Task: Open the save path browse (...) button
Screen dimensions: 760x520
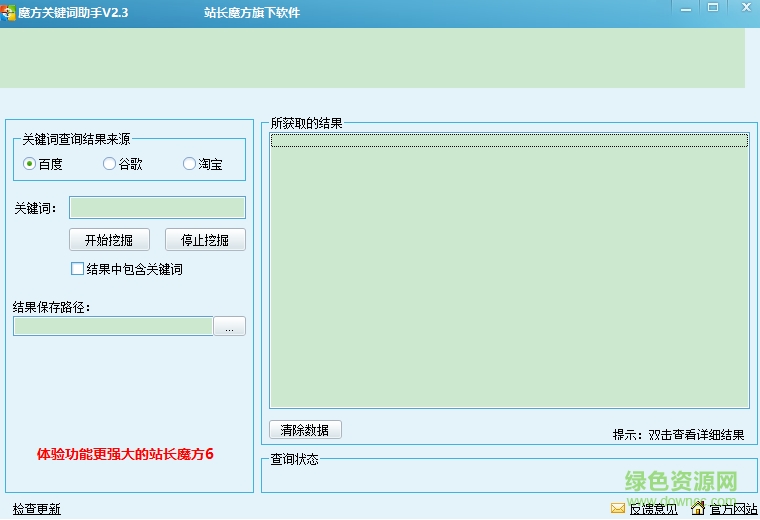Action: tap(229, 327)
